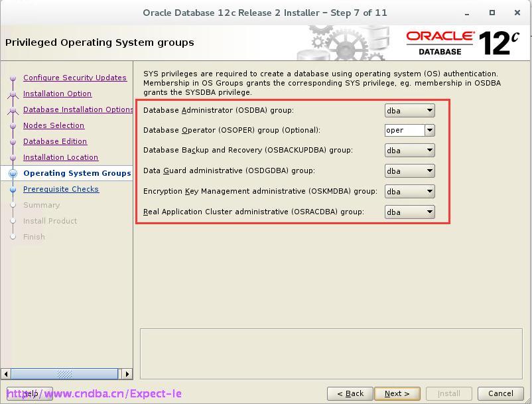Open the OSDGDBA group dropdown
Screen dimensions: 532x404
[x=409, y=171]
